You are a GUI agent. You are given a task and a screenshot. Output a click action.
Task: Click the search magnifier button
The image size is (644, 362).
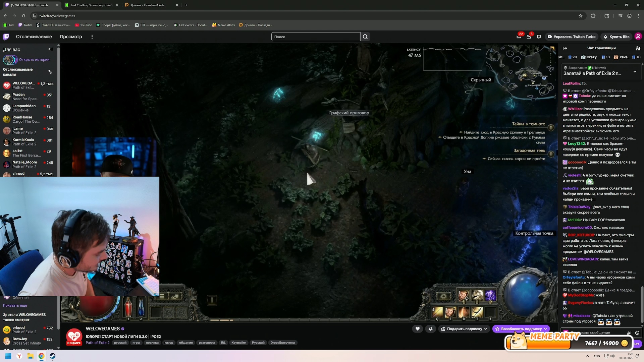pyautogui.click(x=365, y=37)
